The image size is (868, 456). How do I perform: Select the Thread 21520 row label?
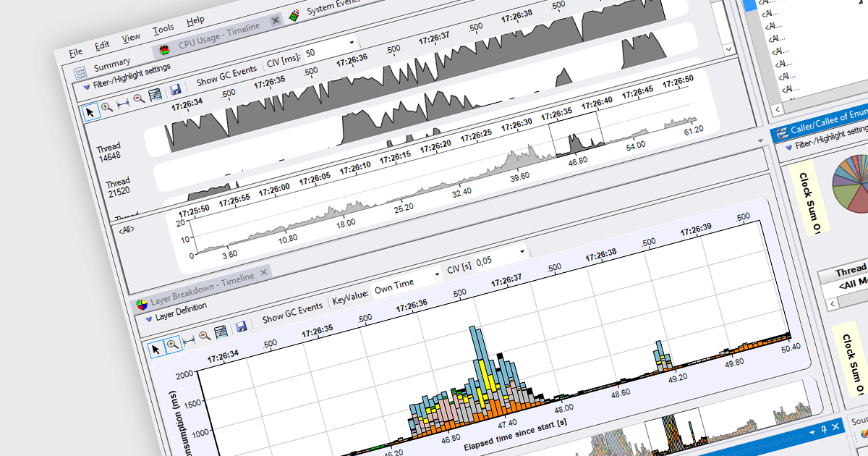pos(118,187)
